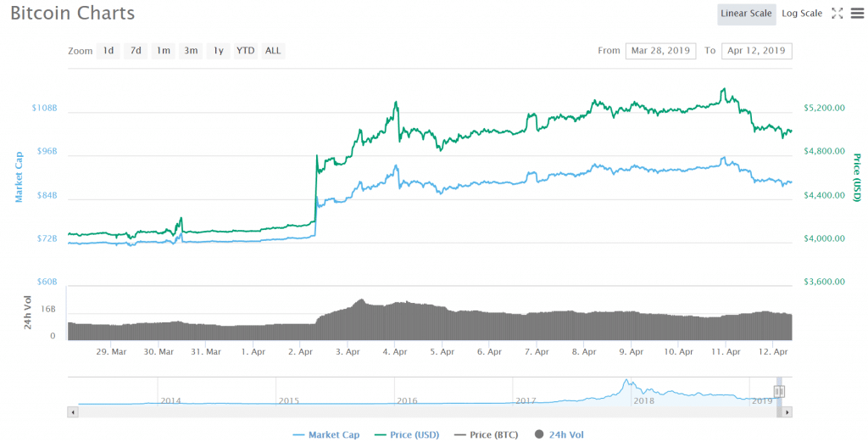868x442 pixels.
Task: Show ALL time zoom range
Action: [273, 51]
